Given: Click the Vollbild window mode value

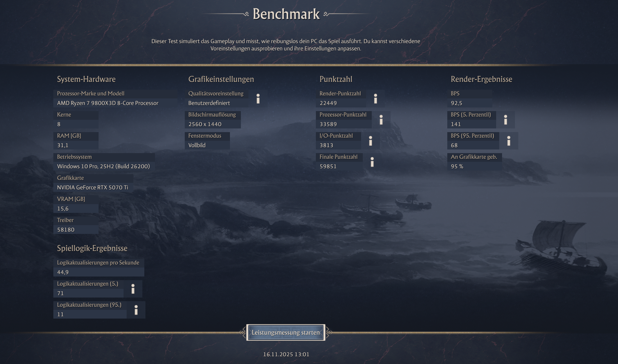Looking at the screenshot, I should click(x=197, y=145).
